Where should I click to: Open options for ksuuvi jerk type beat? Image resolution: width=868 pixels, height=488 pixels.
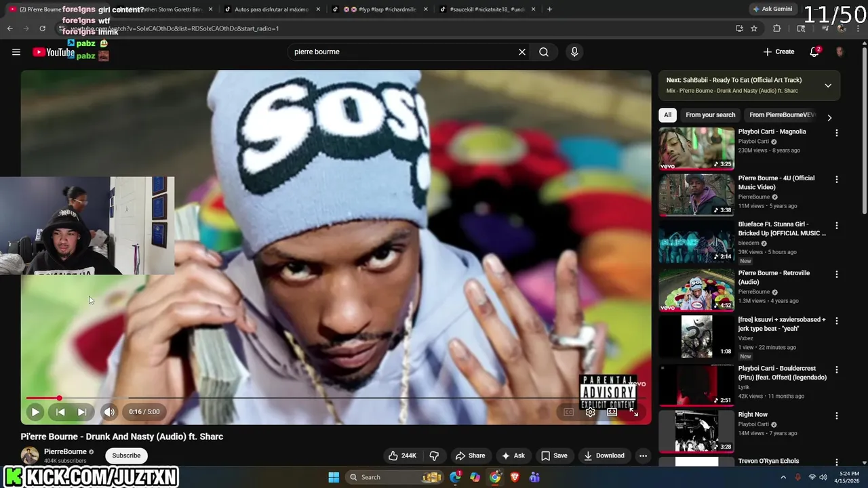coord(836,321)
